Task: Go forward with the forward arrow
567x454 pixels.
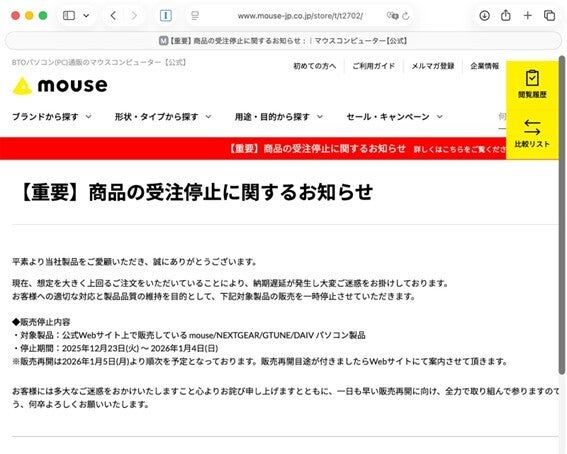Action: click(x=134, y=16)
